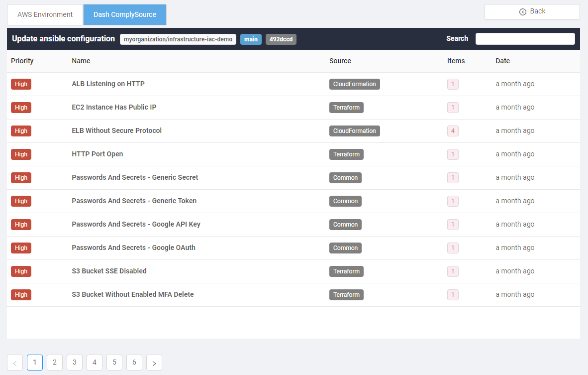
Task: Click the myorganization/infrastructure-iac-demo repository label
Action: pos(178,39)
